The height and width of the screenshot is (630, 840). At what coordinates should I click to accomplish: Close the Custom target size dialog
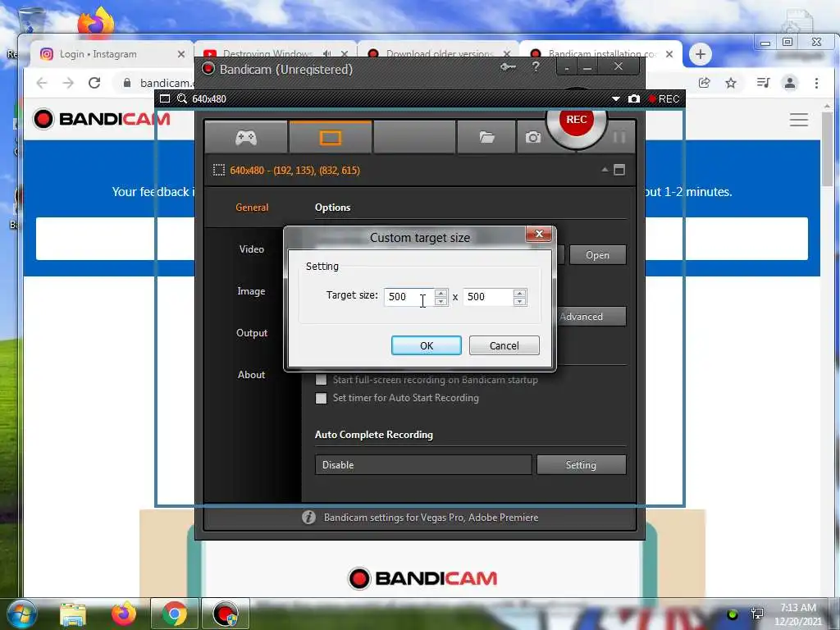click(x=538, y=234)
